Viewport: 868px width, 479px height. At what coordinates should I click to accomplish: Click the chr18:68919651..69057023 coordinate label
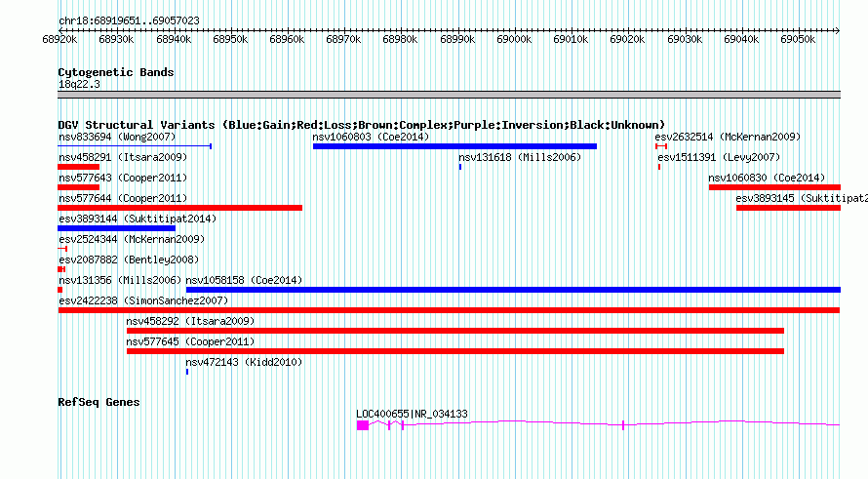[x=129, y=20]
